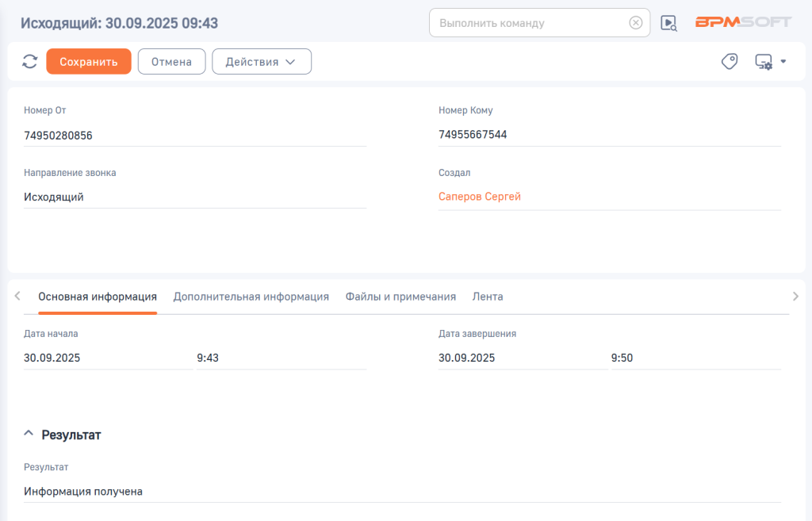The height and width of the screenshot is (521, 812).
Task: Click the BPMSoft logo
Action: (741, 22)
